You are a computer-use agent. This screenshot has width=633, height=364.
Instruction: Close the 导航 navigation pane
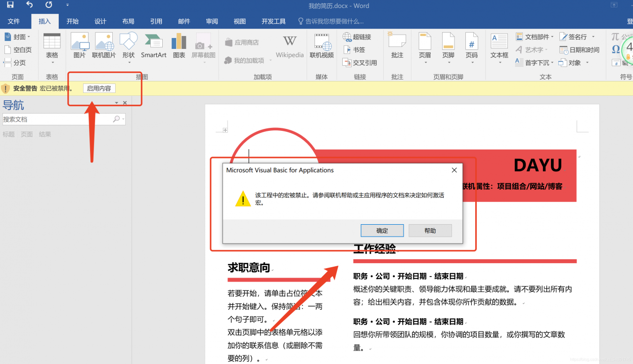pos(125,103)
